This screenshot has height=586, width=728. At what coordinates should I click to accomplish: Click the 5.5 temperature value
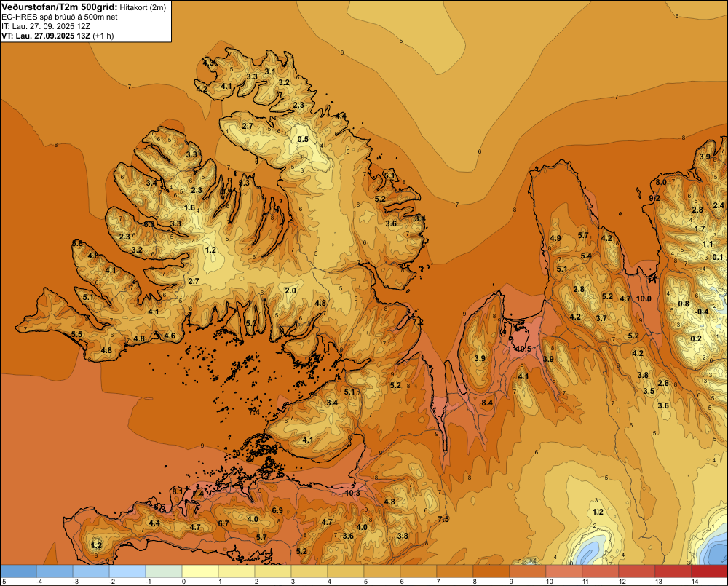[x=76, y=334]
